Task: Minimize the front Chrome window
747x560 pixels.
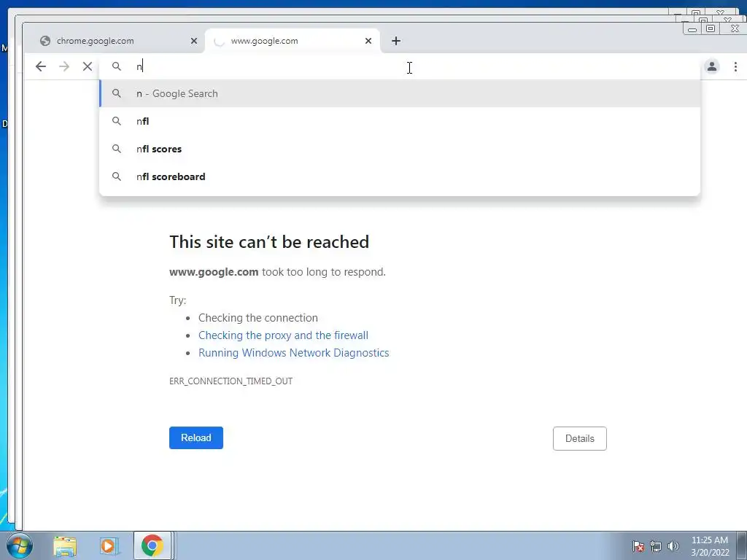Action: [692, 29]
